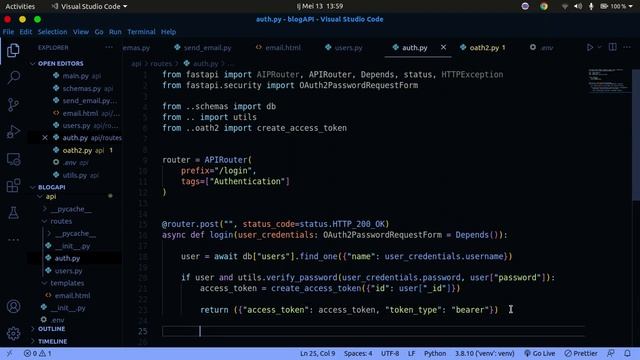Start Go Live server

pyautogui.click(x=540, y=353)
